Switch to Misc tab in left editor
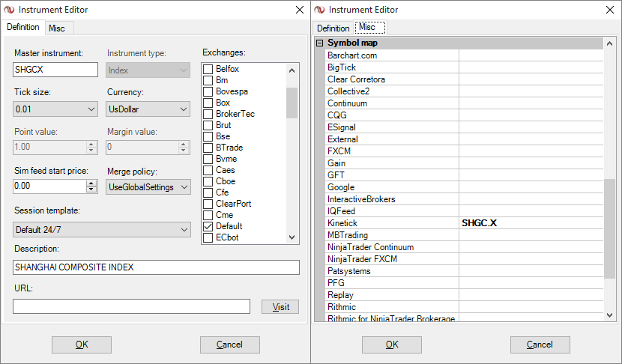Viewport: 622px width, 364px height. (x=57, y=28)
